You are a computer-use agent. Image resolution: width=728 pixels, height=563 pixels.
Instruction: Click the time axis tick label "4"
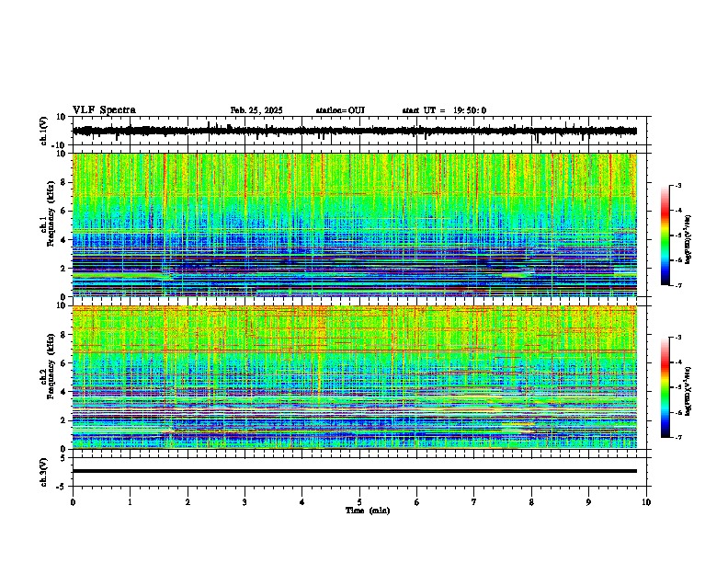click(302, 502)
